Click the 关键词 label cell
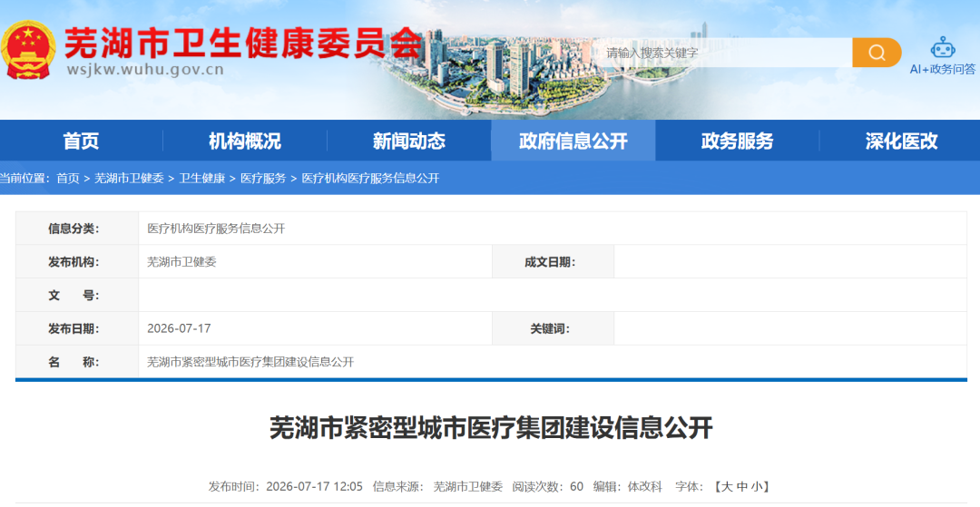Image resolution: width=980 pixels, height=507 pixels. click(554, 328)
